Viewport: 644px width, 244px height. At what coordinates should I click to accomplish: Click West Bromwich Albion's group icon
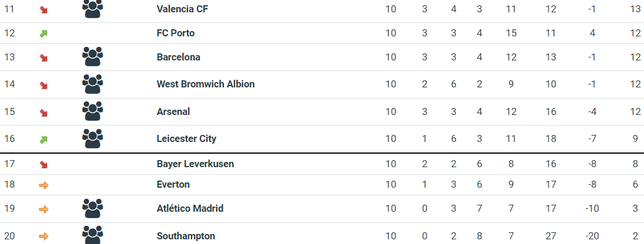[x=93, y=84]
